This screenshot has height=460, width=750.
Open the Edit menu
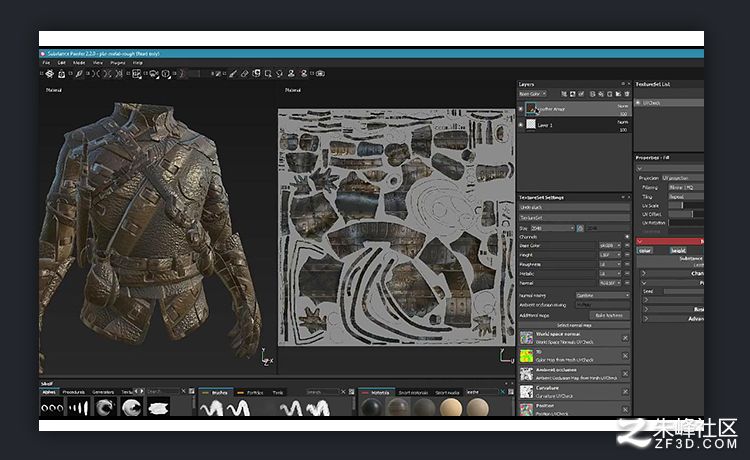pos(62,63)
